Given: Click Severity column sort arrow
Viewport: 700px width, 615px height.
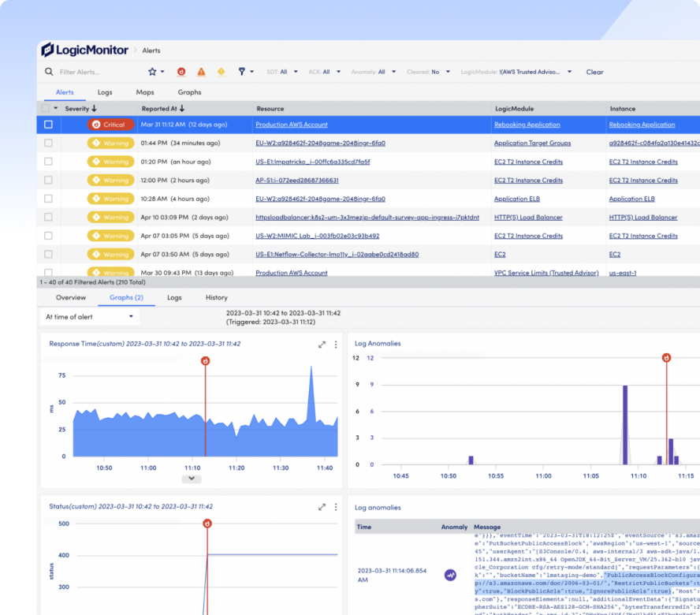Looking at the screenshot, I should coord(94,109).
